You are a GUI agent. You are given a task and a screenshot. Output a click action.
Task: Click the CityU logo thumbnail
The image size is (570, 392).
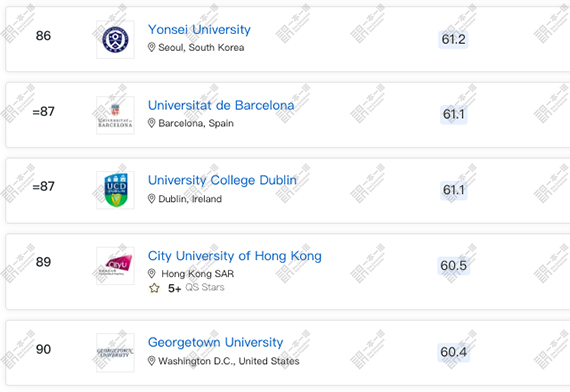click(x=115, y=266)
